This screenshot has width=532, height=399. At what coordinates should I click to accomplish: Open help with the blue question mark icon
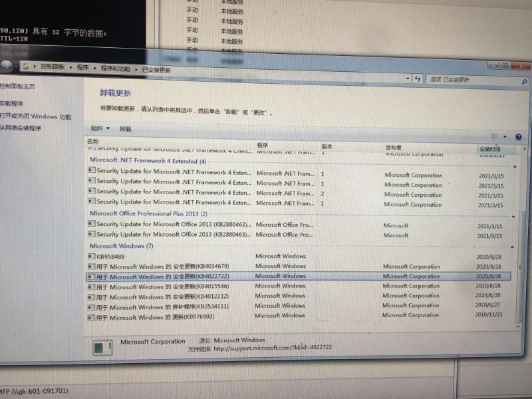tap(519, 137)
